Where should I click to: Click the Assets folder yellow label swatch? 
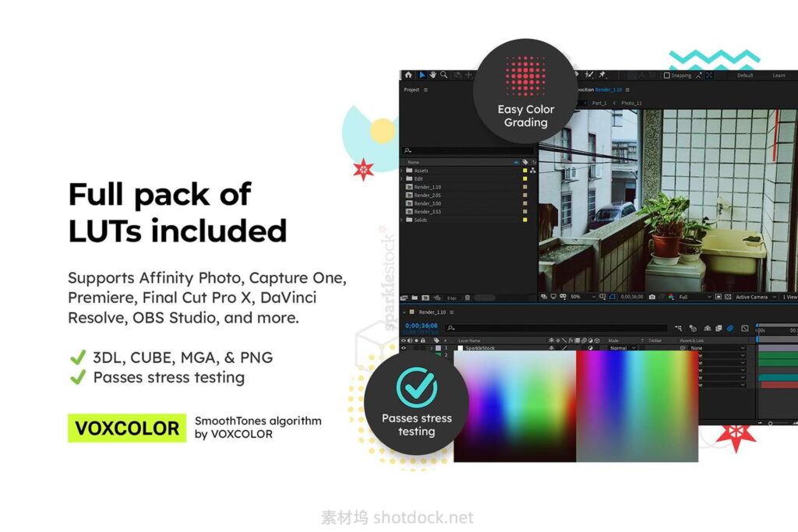[x=524, y=171]
